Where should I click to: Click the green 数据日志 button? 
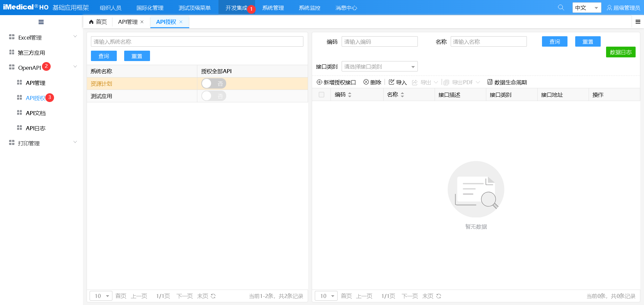621,52
